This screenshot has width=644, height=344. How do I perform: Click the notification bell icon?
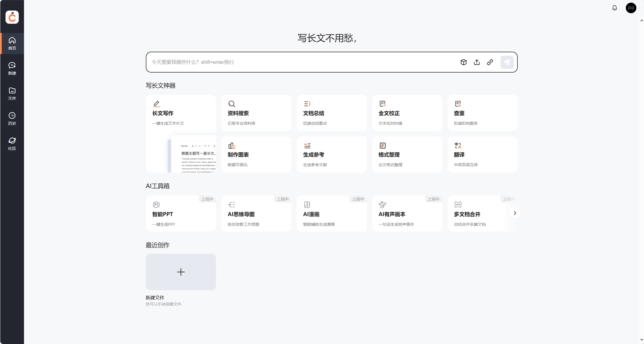(614, 8)
